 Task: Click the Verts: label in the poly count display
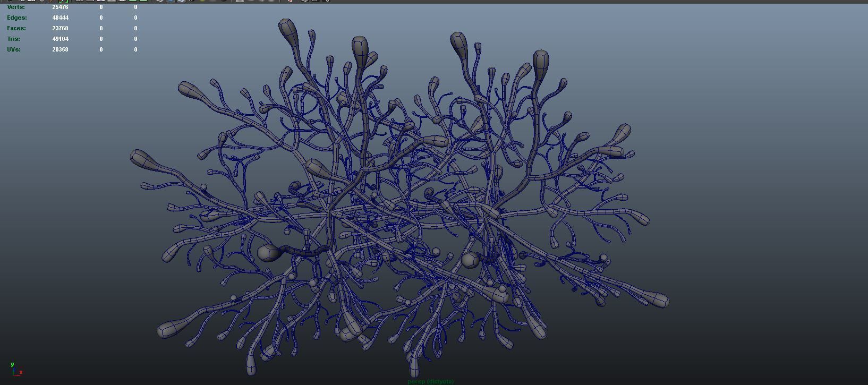(x=16, y=7)
